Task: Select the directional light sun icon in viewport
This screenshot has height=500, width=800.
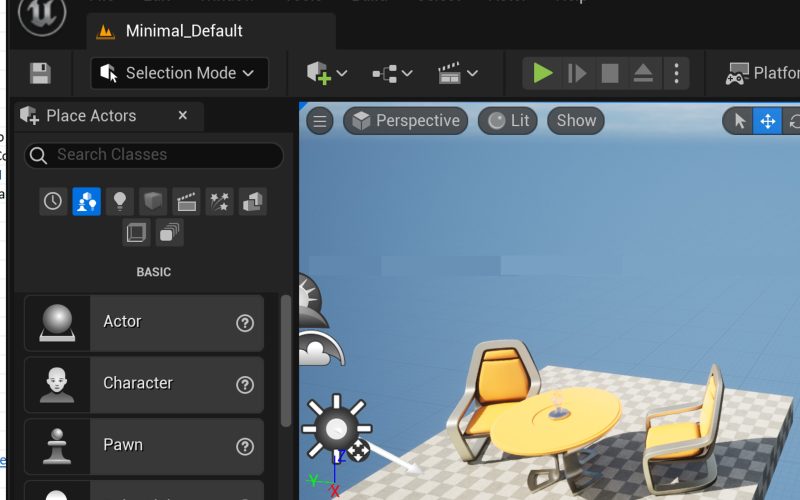Action: [337, 429]
